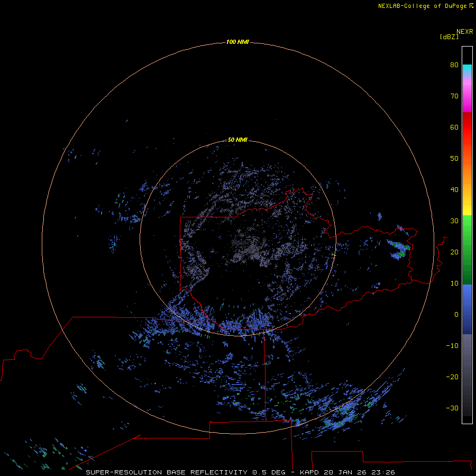Click the 30 dBZ scale value
Viewport: 476px width, 476px height.
pyautogui.click(x=454, y=221)
